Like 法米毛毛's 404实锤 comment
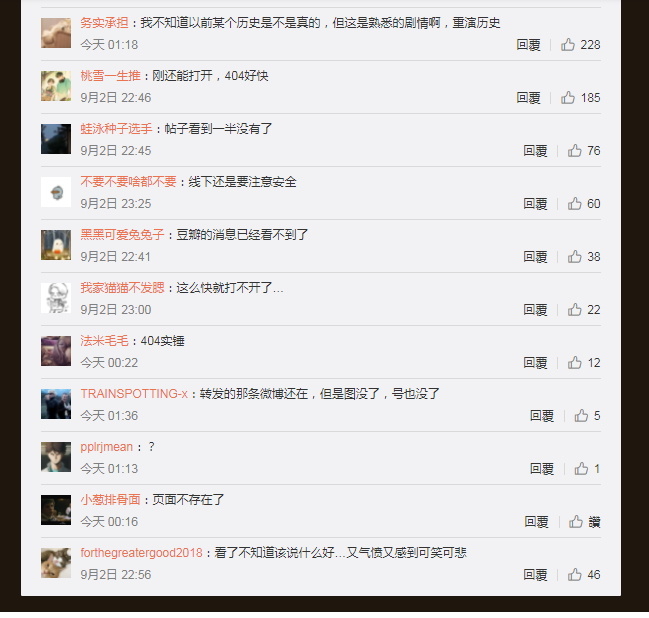This screenshot has height=618, width=649. pyautogui.click(x=584, y=362)
